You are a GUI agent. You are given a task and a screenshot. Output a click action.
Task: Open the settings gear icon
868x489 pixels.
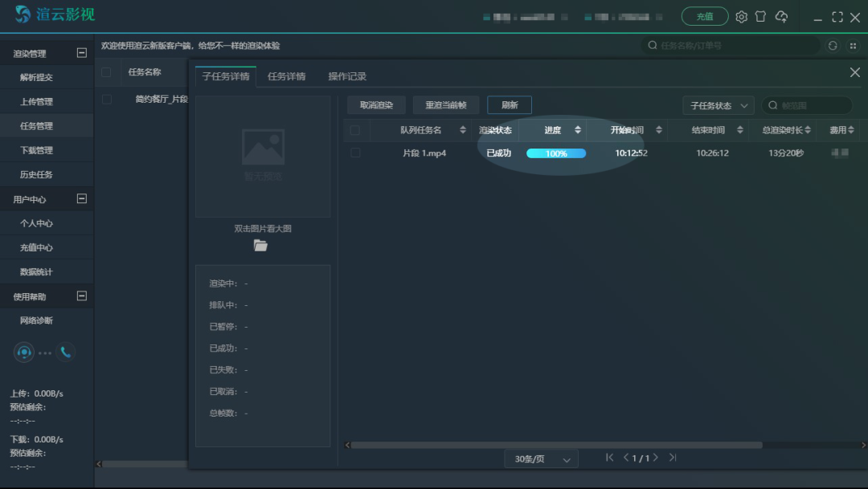tap(741, 17)
